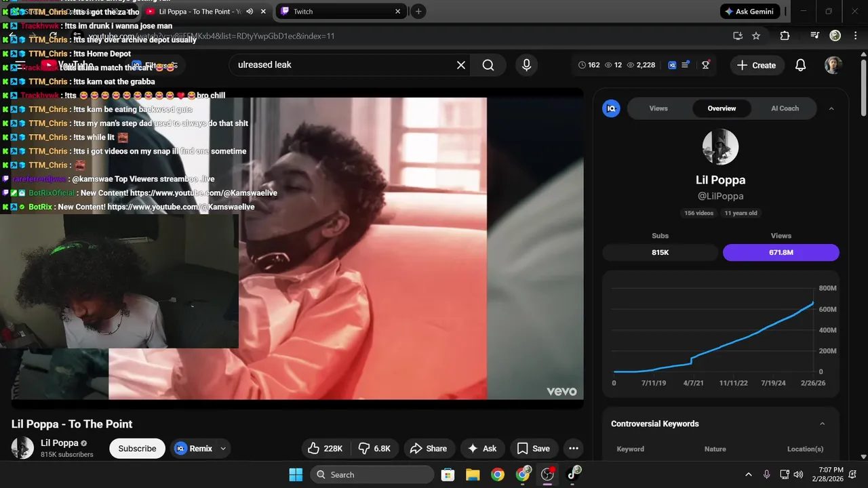Mute the Lil Poppa tab audio
Viewport: 868px width, 488px height.
pyautogui.click(x=250, y=12)
